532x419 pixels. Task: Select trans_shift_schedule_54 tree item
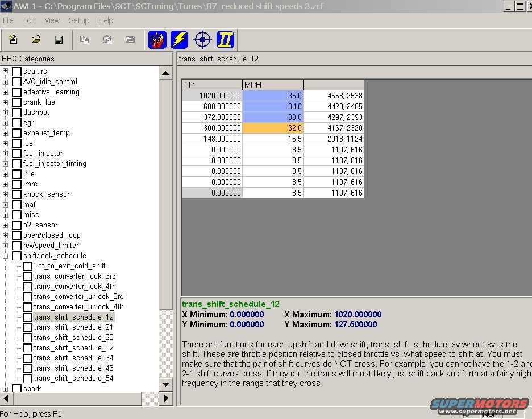[73, 379]
